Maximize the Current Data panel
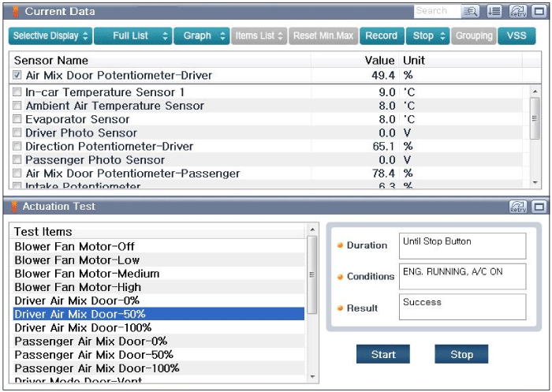Viewport: 552px width, 392px height. point(539,12)
